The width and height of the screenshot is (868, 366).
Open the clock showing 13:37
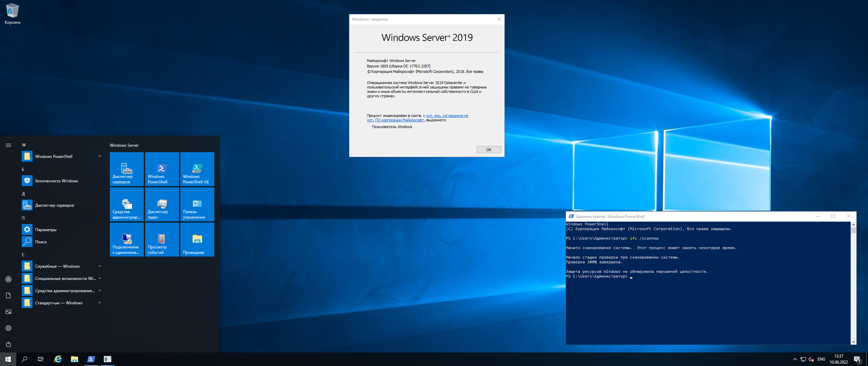click(x=839, y=359)
